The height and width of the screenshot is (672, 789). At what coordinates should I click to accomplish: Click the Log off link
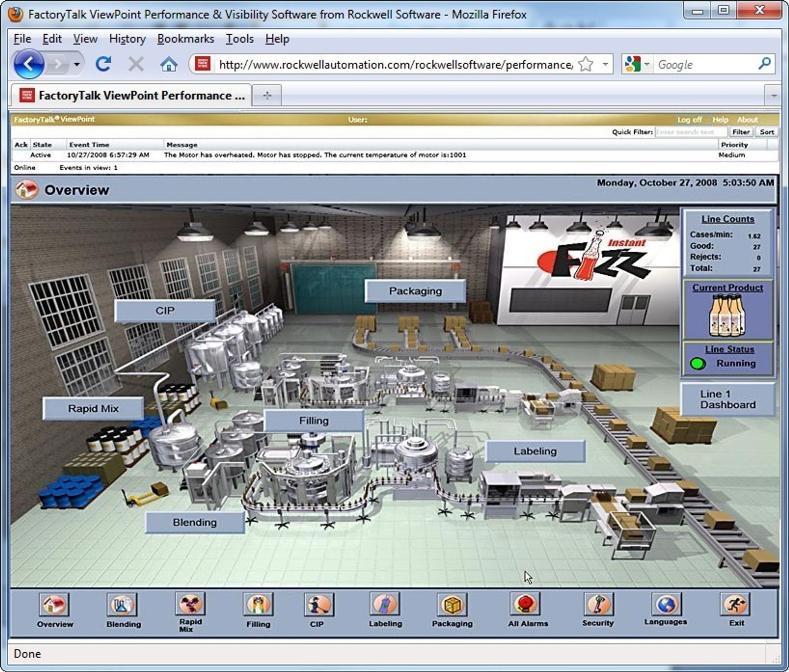tap(690, 119)
